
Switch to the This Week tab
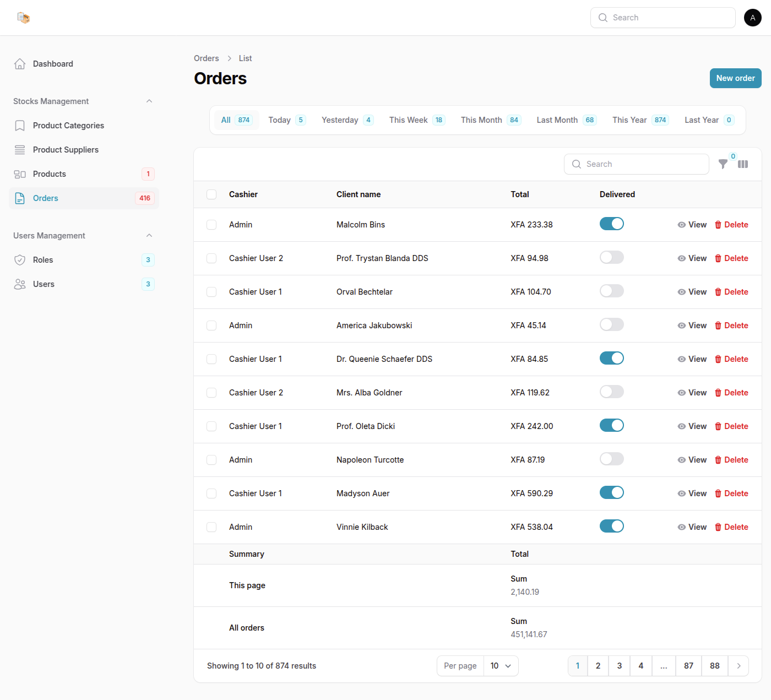point(416,120)
